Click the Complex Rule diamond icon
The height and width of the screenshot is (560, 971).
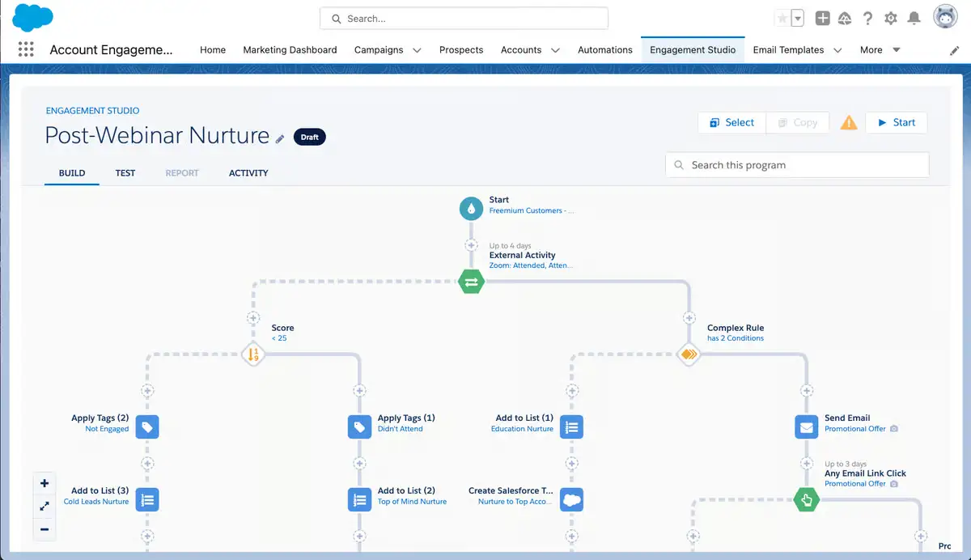689,354
